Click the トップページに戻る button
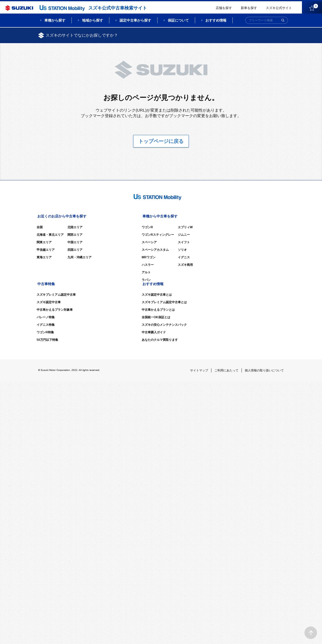Viewport: 322px width, 644px height. click(x=161, y=141)
